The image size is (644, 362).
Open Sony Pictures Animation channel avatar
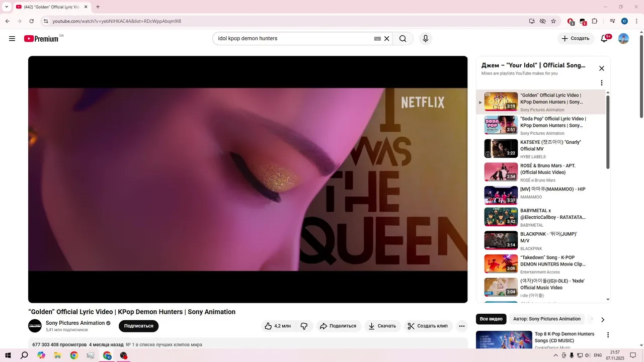(x=35, y=326)
